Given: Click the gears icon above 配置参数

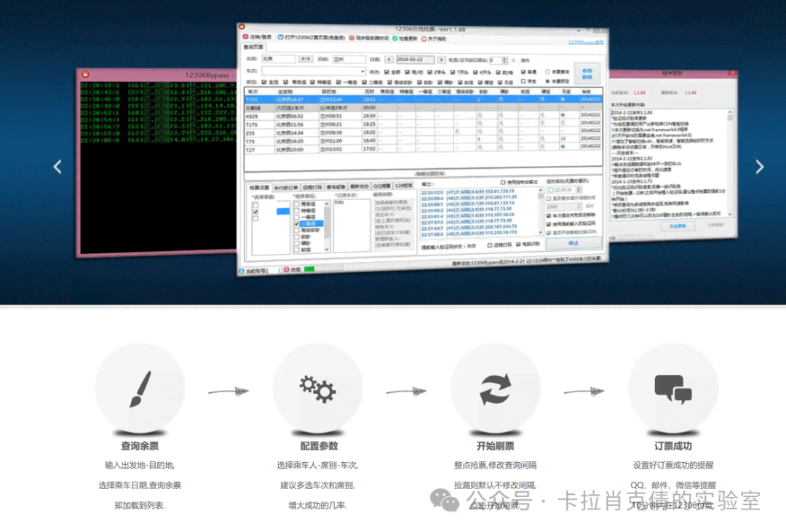Looking at the screenshot, I should (317, 389).
